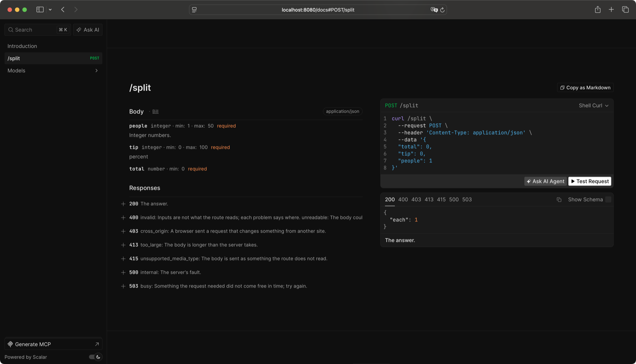The height and width of the screenshot is (364, 636).
Task: Open the Share icon in Safari toolbar
Action: pos(597,10)
